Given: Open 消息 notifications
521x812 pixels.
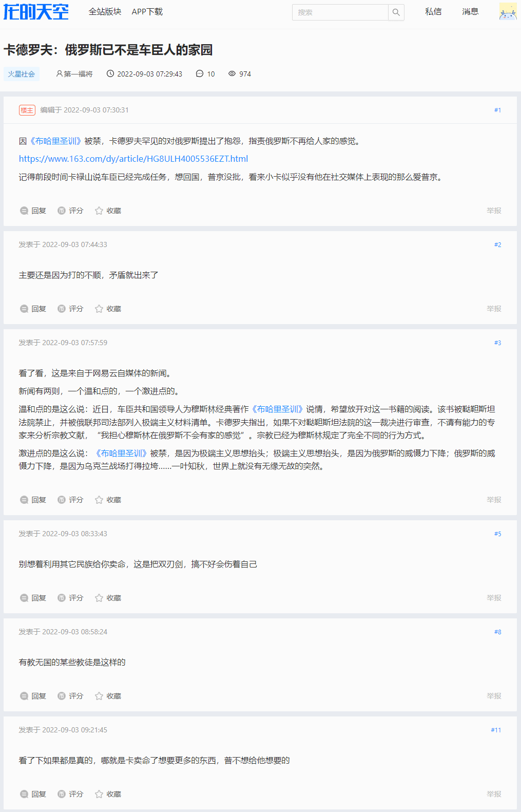Looking at the screenshot, I should pyautogui.click(x=470, y=12).
